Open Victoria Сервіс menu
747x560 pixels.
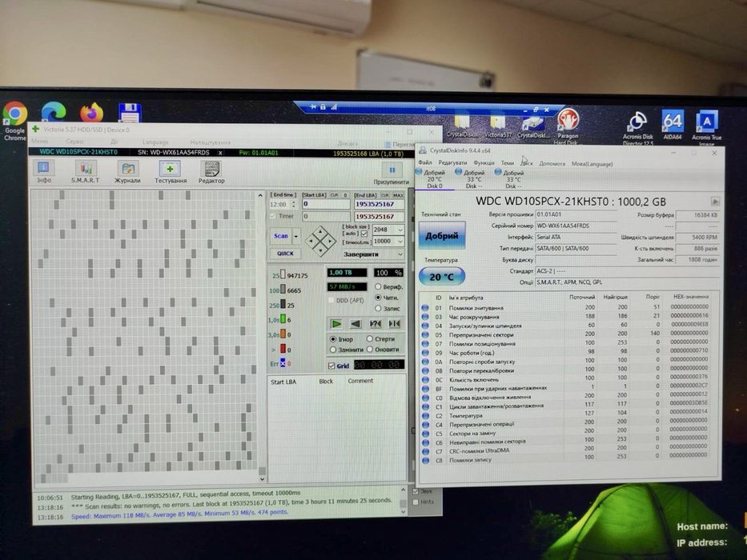click(x=74, y=142)
